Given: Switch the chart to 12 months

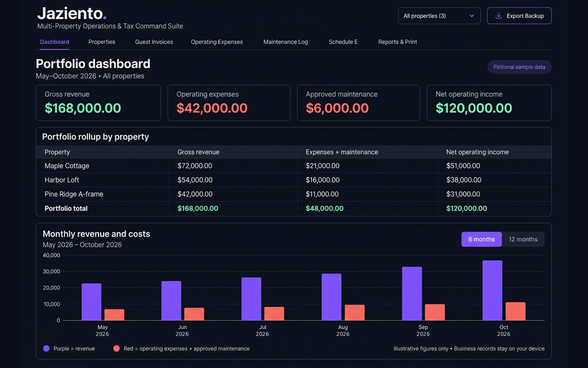Looking at the screenshot, I should pos(523,239).
